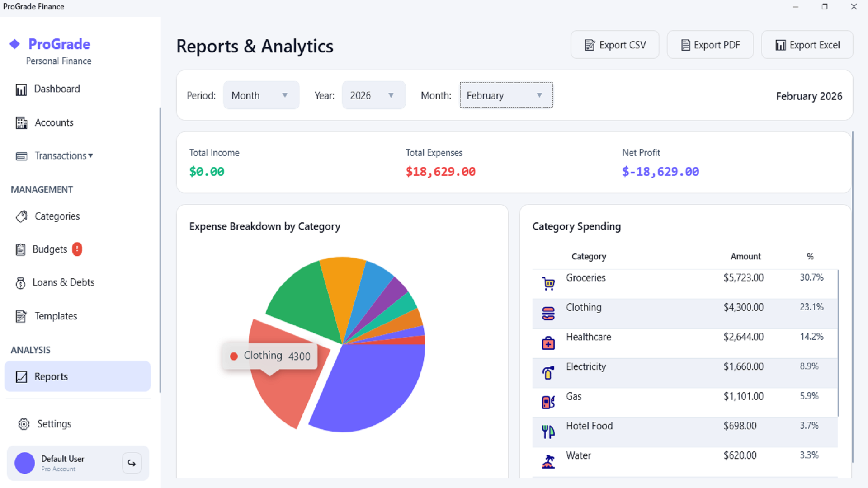Screen dimensions: 868x488
Task: Open the Period dropdown showing Month
Action: (261, 95)
